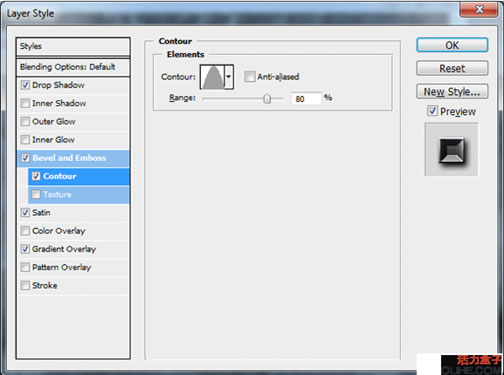Open the Stroke settings page
Image resolution: width=504 pixels, height=375 pixels.
(x=45, y=286)
